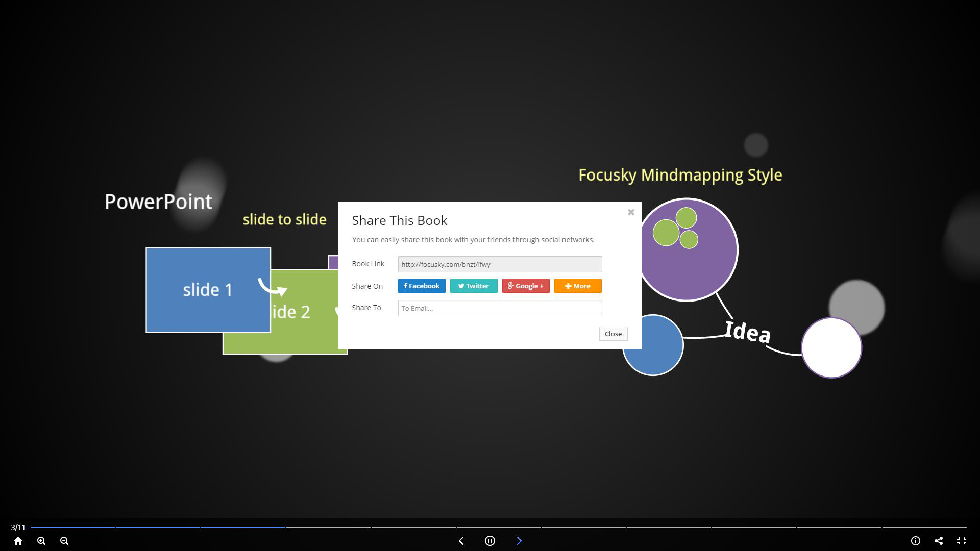Click the Book Link label
Screen dimensions: 980x551
[x=368, y=264]
